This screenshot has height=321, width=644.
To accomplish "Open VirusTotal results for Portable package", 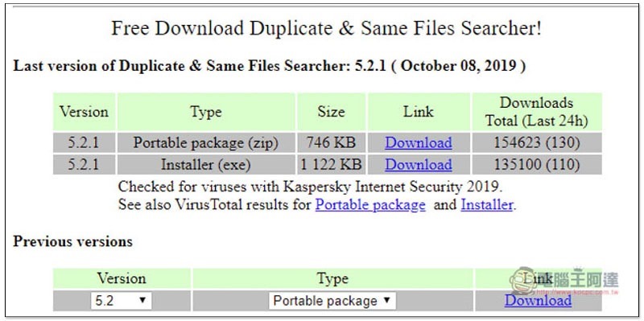I will tap(370, 204).
